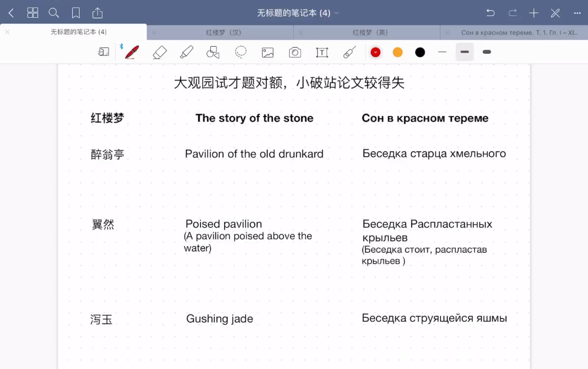Open the camera tool
Screen dimensions: 588x369
tap(295, 52)
